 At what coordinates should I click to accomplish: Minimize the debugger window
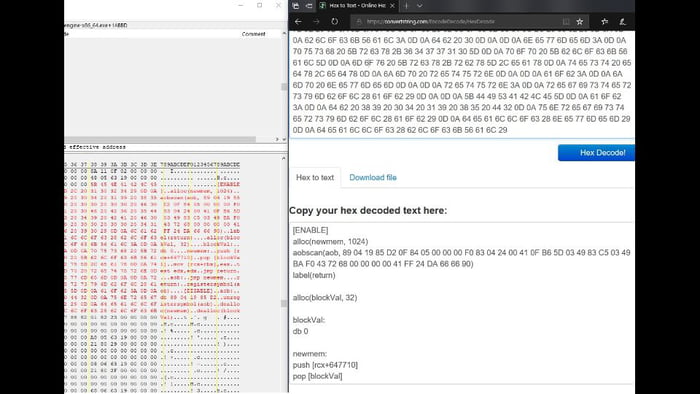click(241, 5)
